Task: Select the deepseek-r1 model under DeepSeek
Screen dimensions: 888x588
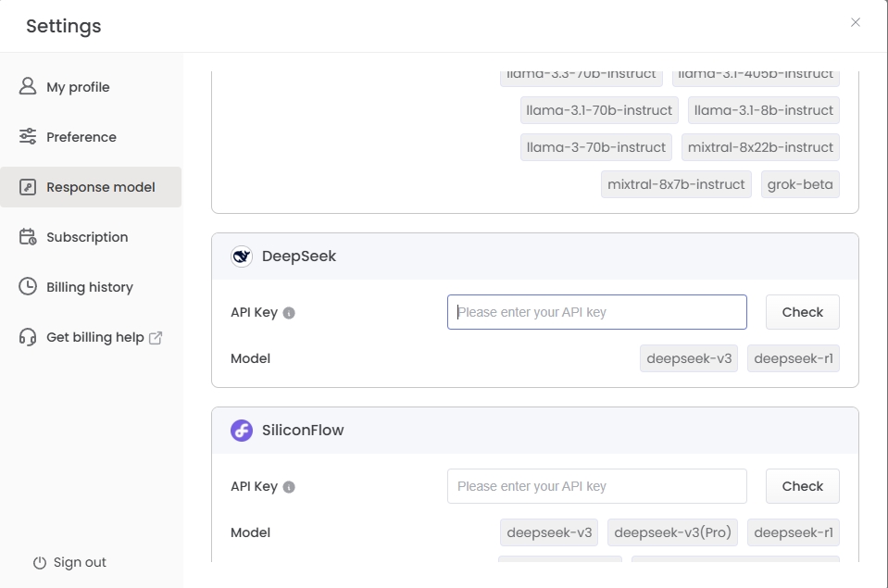Action: [x=793, y=358]
